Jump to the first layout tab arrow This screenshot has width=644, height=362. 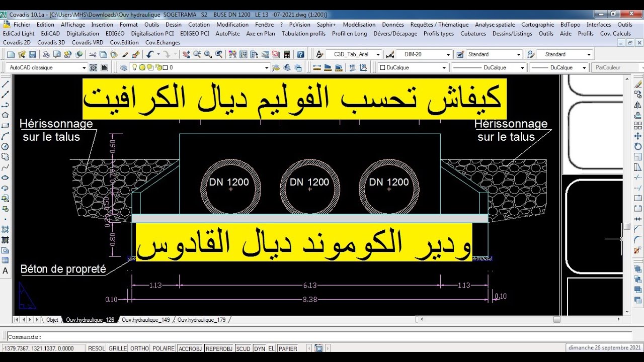pos(17,320)
